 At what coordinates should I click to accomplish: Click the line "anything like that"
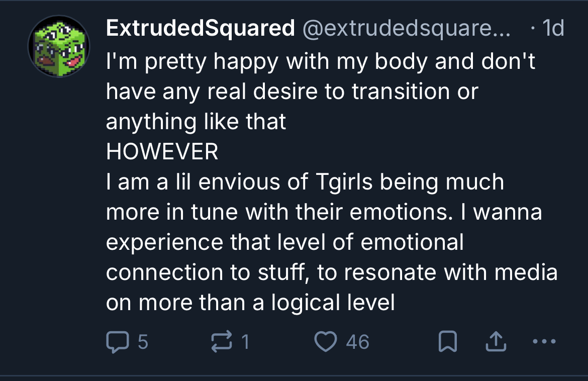(196, 122)
